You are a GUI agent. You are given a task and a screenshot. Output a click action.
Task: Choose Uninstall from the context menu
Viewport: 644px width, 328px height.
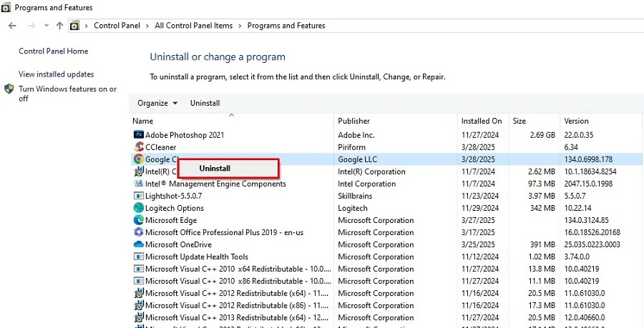pos(228,168)
